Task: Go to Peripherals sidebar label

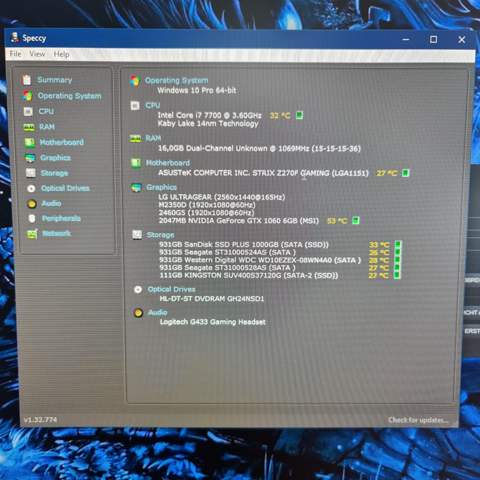Action: pyautogui.click(x=61, y=218)
